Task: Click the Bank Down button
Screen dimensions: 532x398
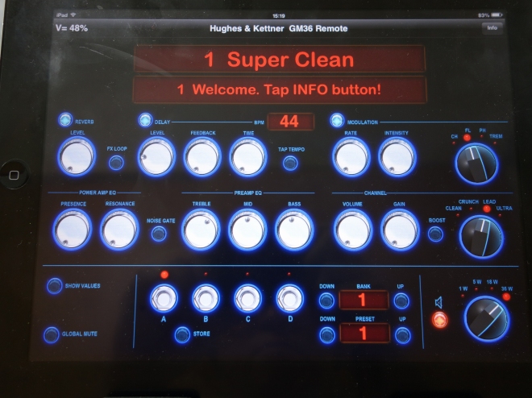Action: (x=326, y=301)
